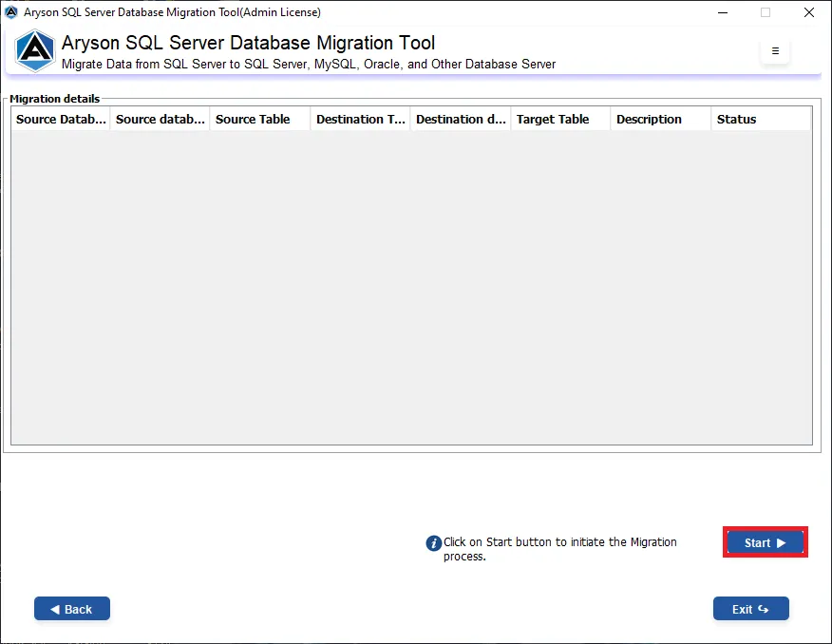Click the Source Database column header
Image resolution: width=832 pixels, height=644 pixels.
(x=59, y=119)
